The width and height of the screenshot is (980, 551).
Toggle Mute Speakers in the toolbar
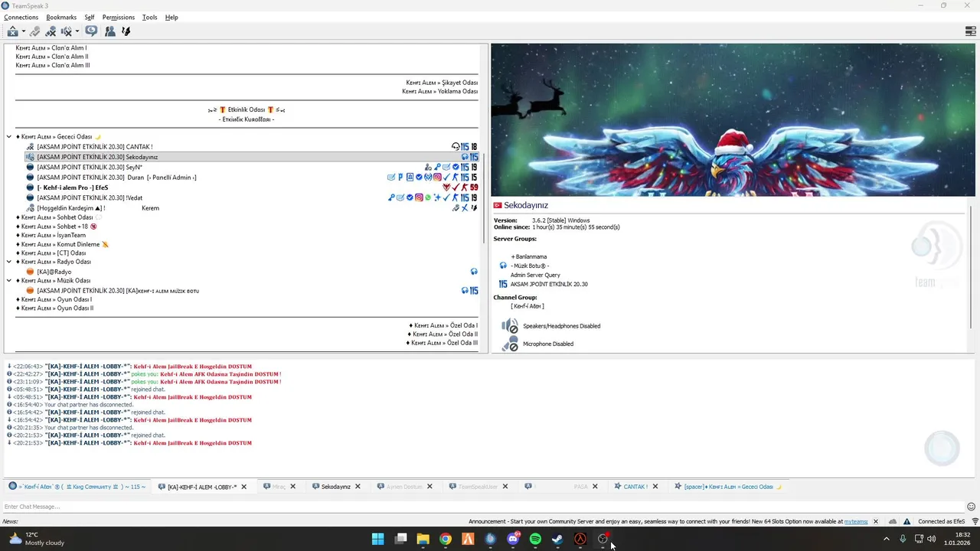pos(66,31)
